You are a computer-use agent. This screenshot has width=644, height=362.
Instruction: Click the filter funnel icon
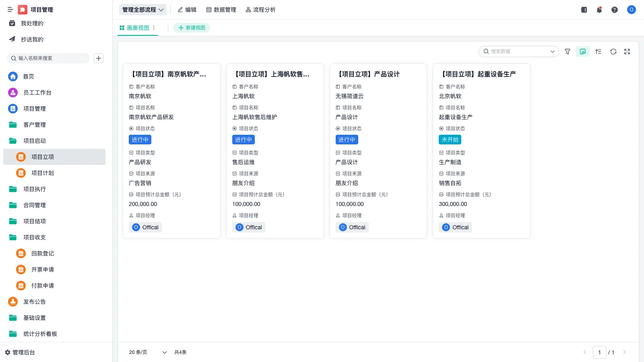click(x=568, y=51)
